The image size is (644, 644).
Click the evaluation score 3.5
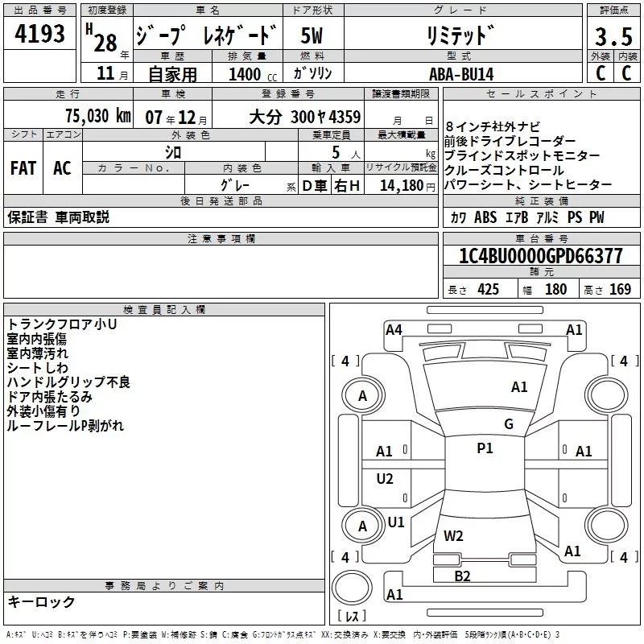(x=613, y=36)
